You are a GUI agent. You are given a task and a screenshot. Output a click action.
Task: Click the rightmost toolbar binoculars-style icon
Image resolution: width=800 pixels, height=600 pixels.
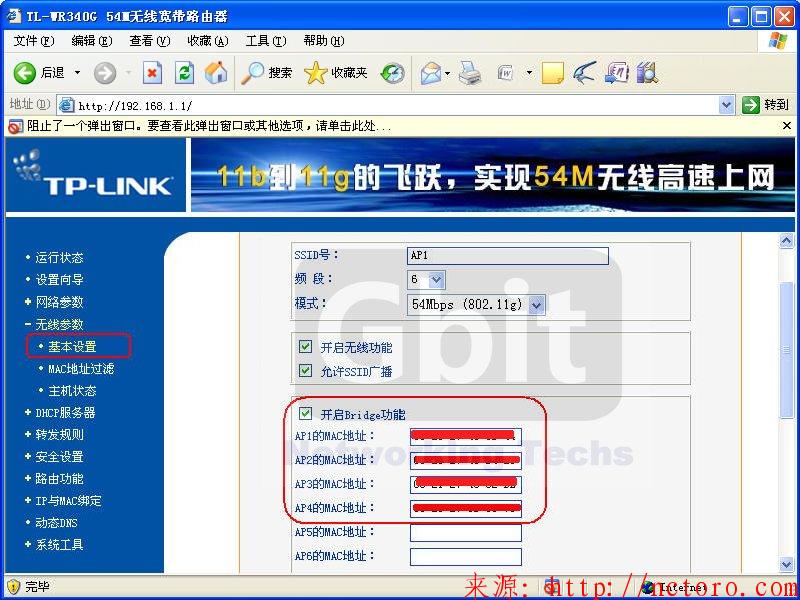(648, 73)
